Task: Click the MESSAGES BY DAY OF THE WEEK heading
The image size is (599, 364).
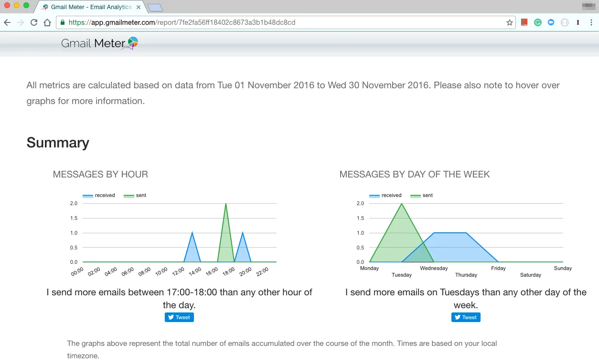Action: [x=415, y=174]
